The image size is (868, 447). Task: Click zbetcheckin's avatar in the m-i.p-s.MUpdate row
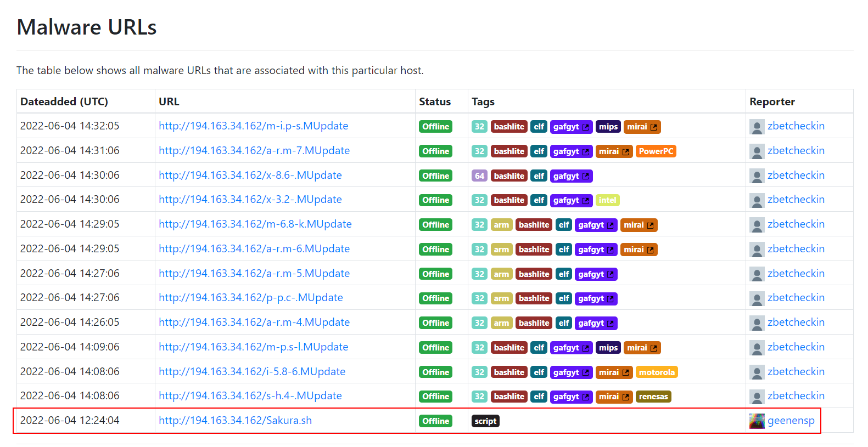[757, 127]
